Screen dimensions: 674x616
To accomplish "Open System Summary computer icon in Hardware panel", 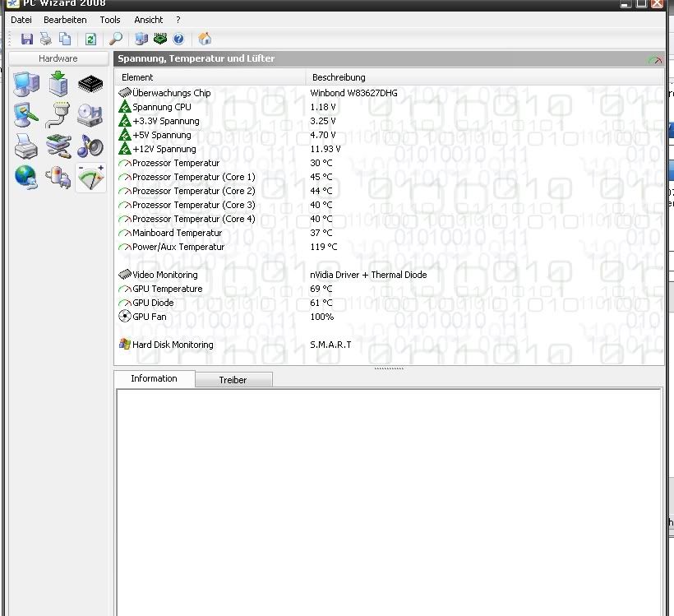I will pyautogui.click(x=26, y=84).
